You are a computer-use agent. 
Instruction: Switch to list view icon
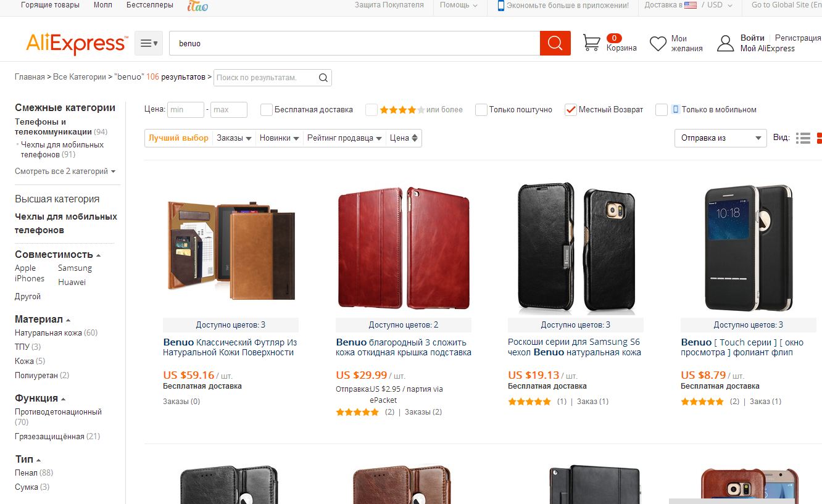point(803,138)
